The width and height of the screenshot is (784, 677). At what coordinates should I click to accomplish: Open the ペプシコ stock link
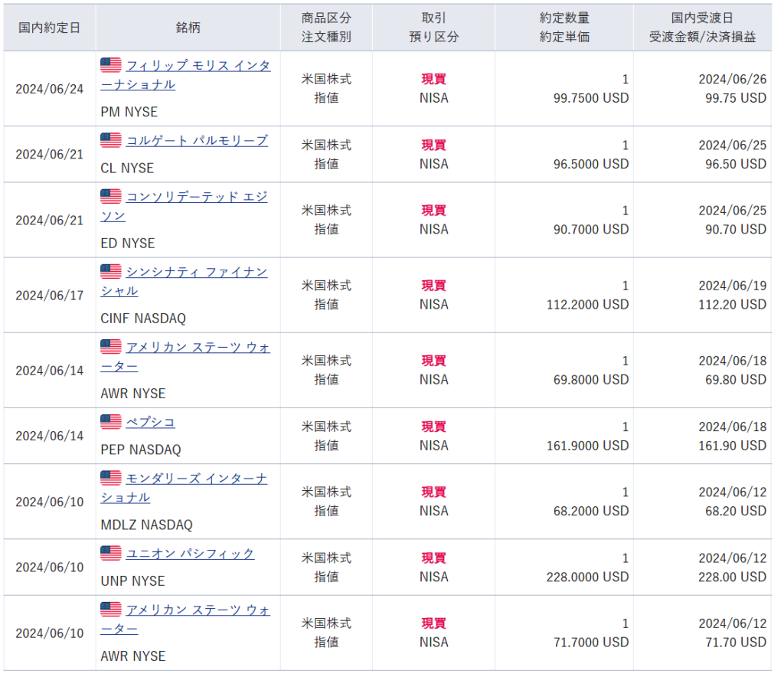coord(151,423)
